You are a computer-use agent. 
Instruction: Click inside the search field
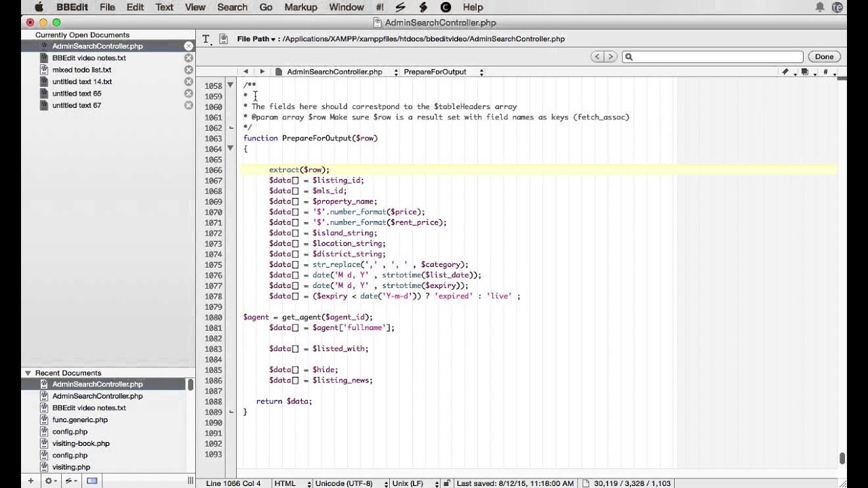coord(712,57)
